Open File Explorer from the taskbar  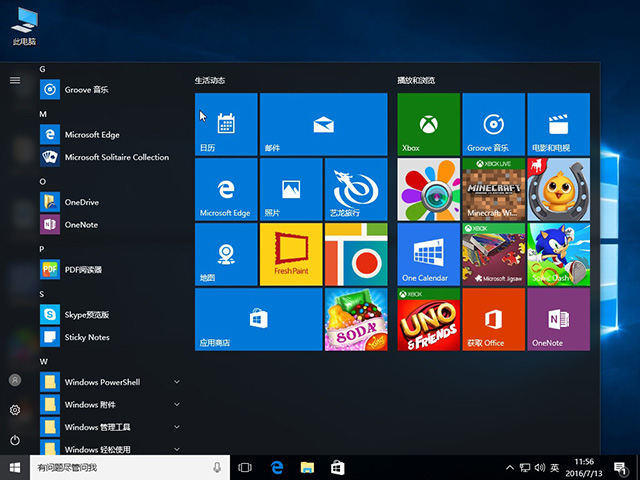pos(308,468)
